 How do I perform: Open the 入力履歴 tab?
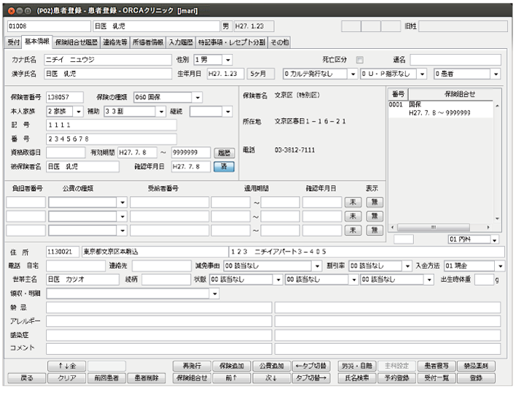pos(181,42)
